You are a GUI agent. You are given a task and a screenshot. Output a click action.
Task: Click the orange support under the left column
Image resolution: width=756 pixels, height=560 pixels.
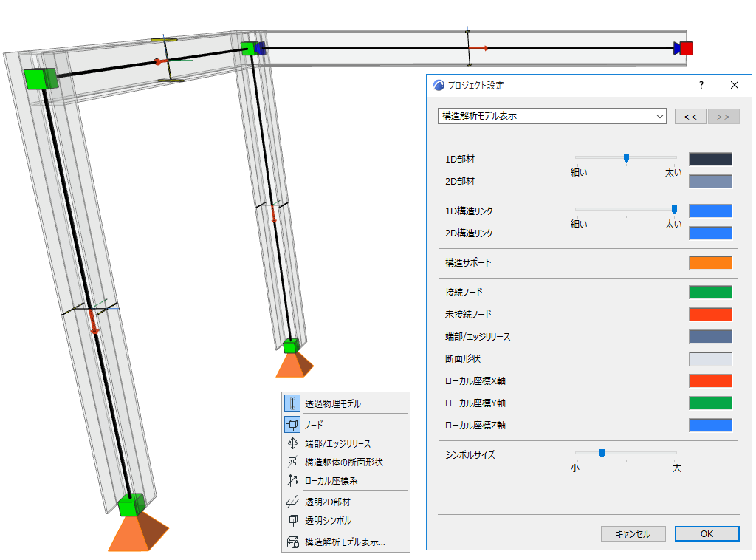click(x=139, y=532)
